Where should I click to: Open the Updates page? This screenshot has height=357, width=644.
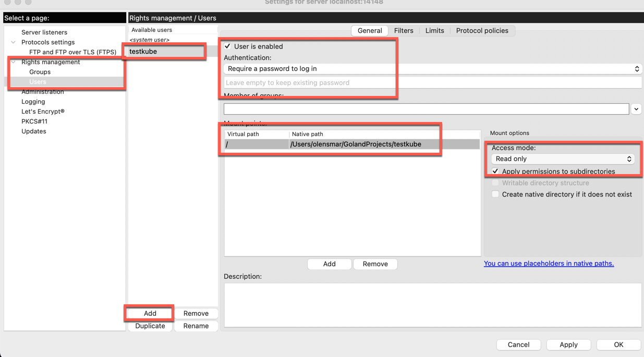coord(34,131)
